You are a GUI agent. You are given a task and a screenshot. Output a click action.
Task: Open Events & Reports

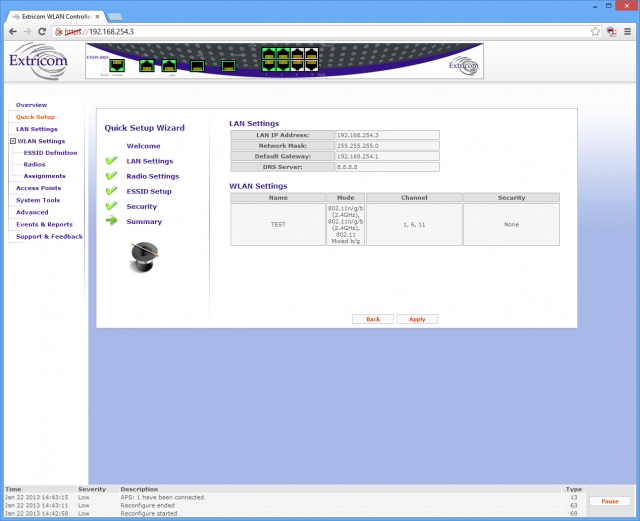click(44, 224)
